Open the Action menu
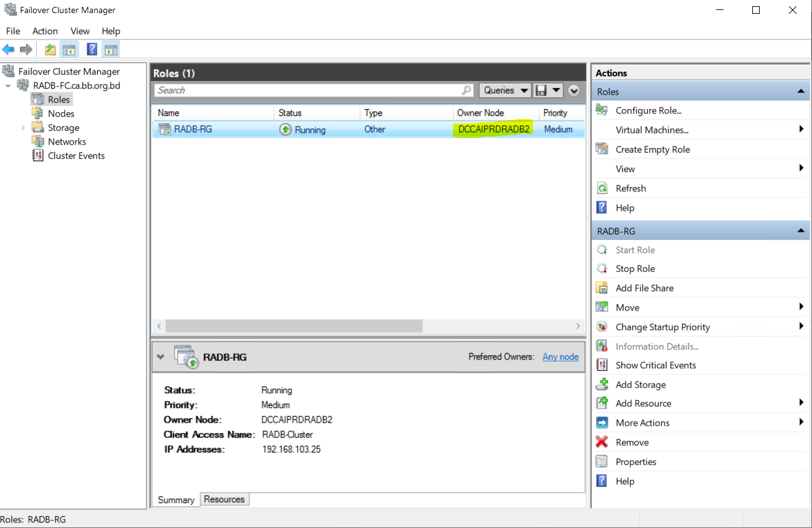 point(45,31)
